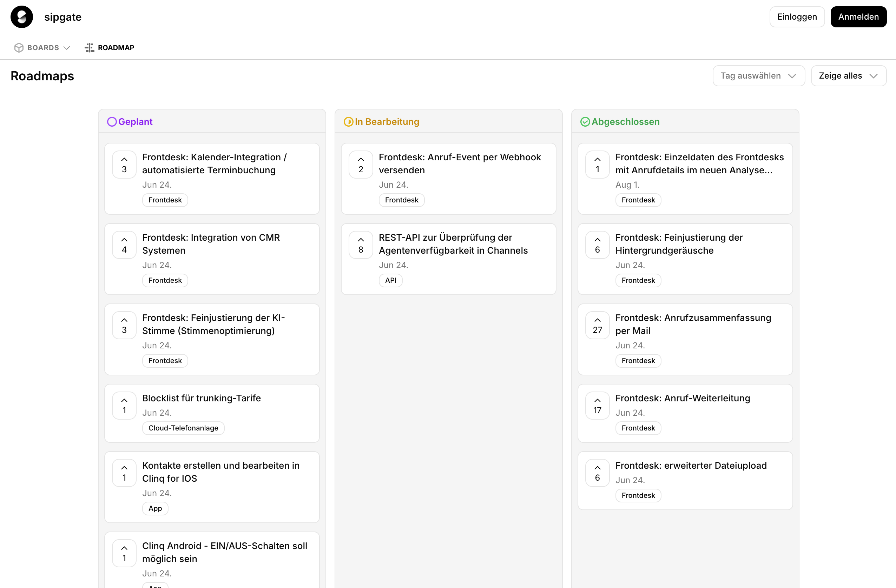
Task: Upvote Feinjustierung der KI-Stimme card
Action: pyautogui.click(x=124, y=326)
